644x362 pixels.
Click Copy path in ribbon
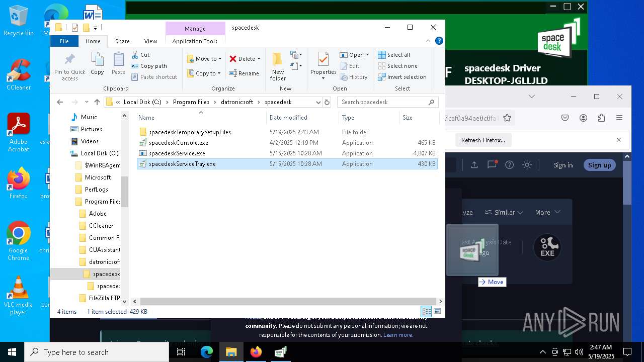coord(149,66)
